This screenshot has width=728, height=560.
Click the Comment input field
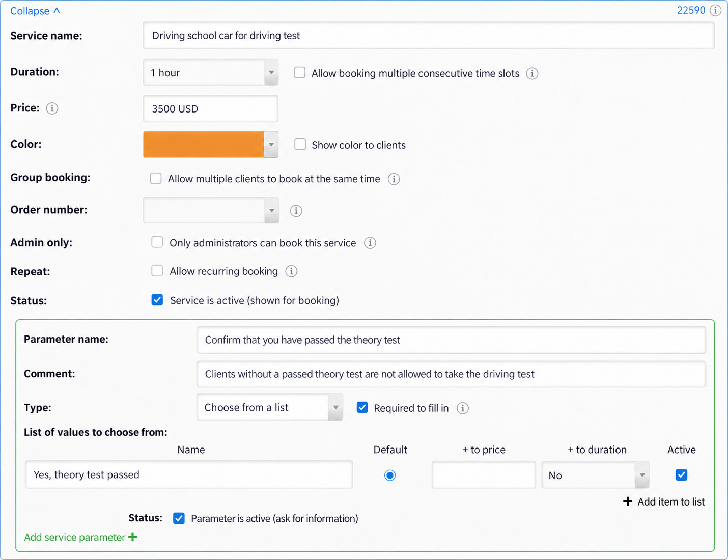click(451, 374)
